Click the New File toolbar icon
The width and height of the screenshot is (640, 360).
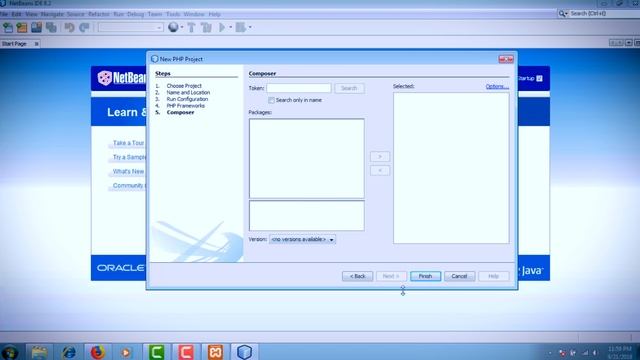click(x=8, y=27)
